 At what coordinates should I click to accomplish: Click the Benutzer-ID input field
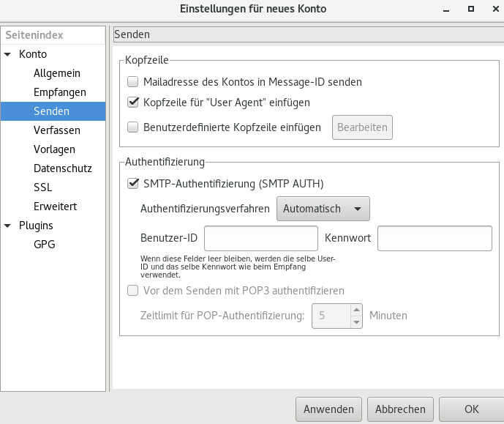tap(260, 238)
